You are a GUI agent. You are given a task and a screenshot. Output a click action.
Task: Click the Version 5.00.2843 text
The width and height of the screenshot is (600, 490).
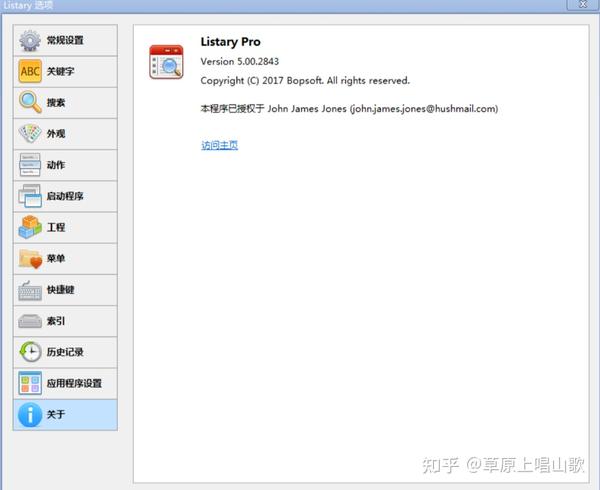coord(240,61)
